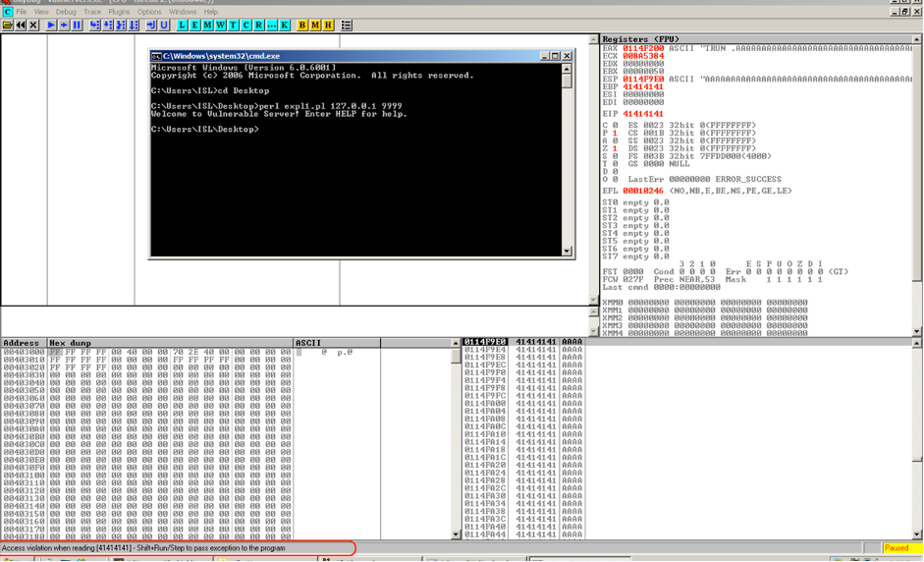Select the dump row at address 00403100
The height and width of the screenshot is (562, 924).
pos(190,475)
